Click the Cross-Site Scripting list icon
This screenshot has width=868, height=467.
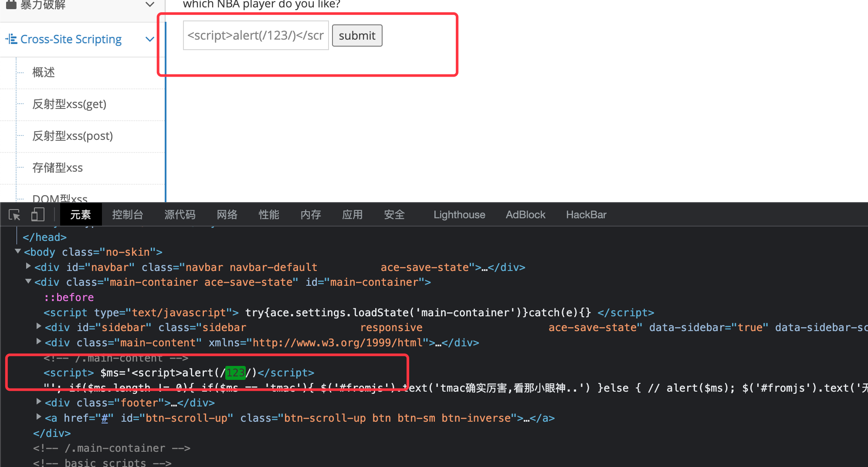click(11, 39)
